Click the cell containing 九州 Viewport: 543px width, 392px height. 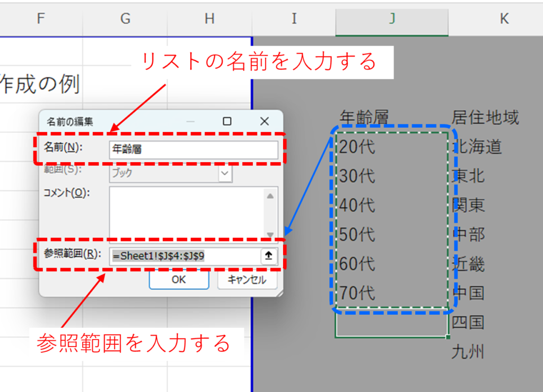[x=468, y=351]
